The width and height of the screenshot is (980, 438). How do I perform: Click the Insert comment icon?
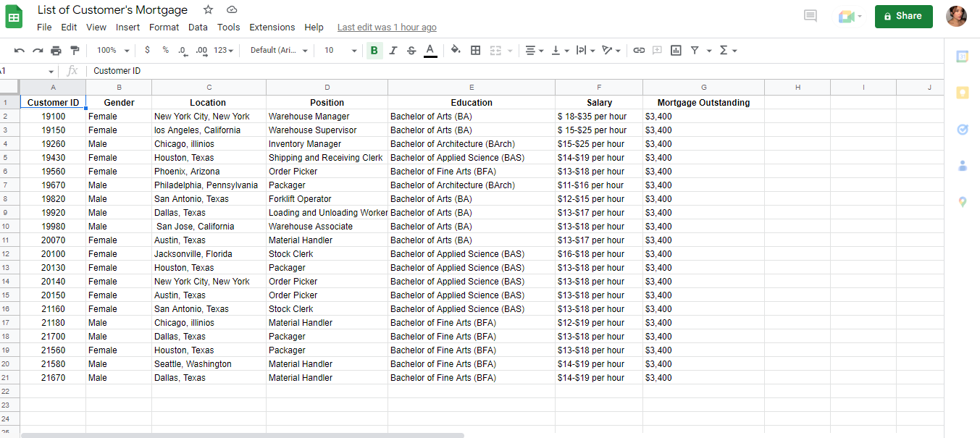(657, 50)
